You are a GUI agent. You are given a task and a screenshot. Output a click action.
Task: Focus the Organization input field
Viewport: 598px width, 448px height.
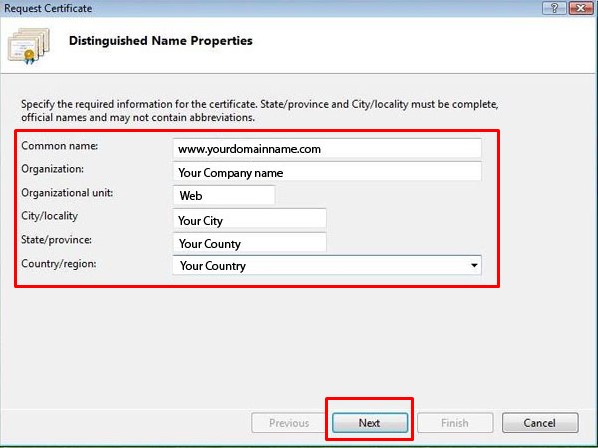coord(327,172)
